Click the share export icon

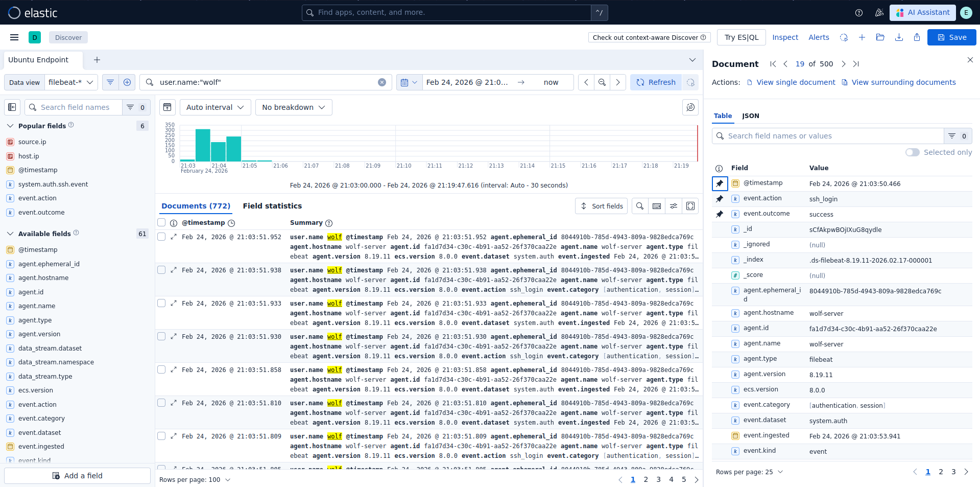click(x=917, y=37)
